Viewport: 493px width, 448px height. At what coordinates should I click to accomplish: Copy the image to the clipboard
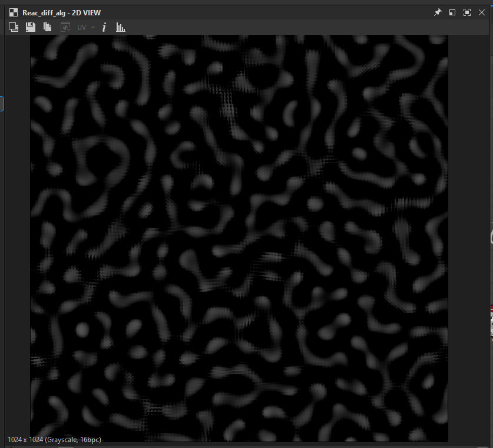[x=48, y=27]
